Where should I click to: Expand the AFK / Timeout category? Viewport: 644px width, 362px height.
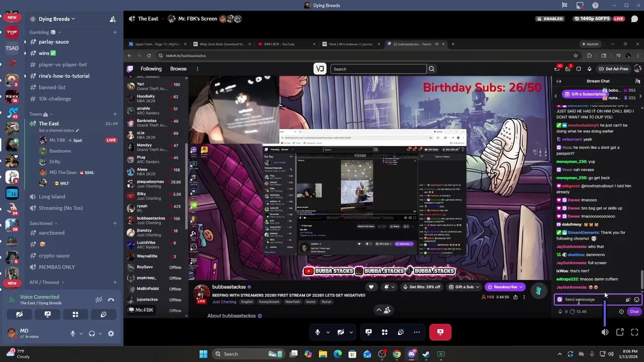point(47,283)
